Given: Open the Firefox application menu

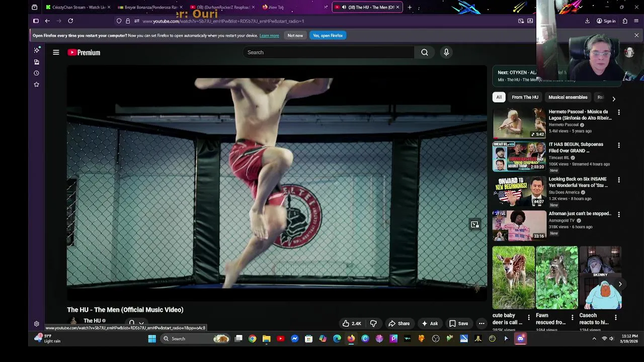Looking at the screenshot, I should pyautogui.click(x=636, y=21).
